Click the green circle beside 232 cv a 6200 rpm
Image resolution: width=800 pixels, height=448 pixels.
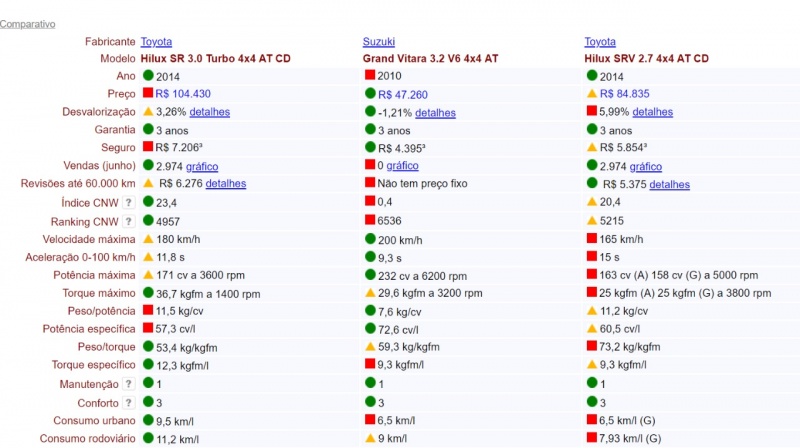(x=370, y=275)
